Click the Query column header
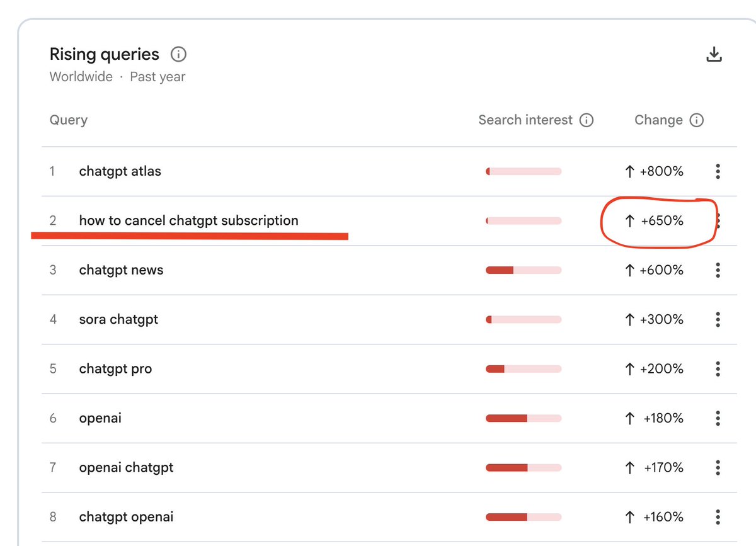Viewport: 756px width, 546px height. click(68, 120)
